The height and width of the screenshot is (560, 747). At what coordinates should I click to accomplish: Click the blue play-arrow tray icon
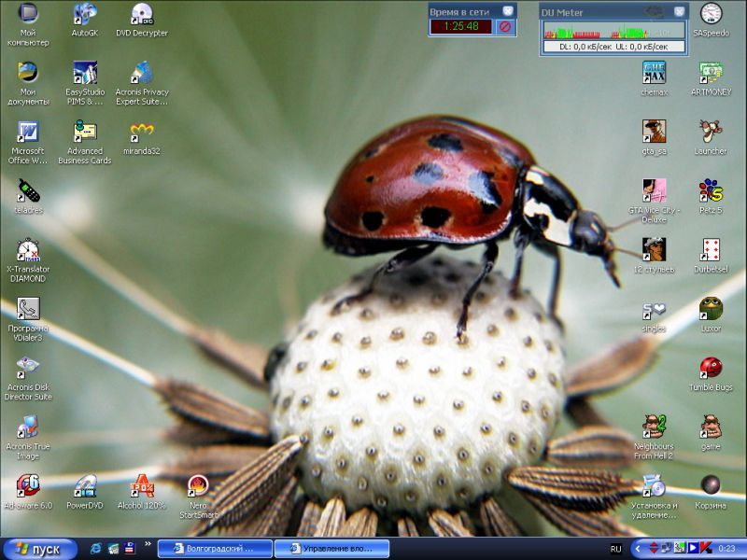coord(693,549)
